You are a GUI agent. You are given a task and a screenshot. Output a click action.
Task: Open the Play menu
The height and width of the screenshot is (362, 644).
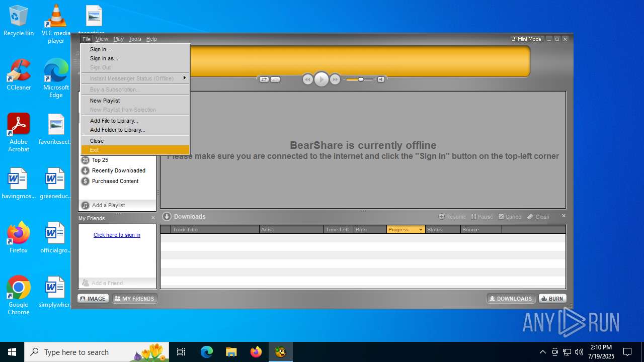coord(119,39)
